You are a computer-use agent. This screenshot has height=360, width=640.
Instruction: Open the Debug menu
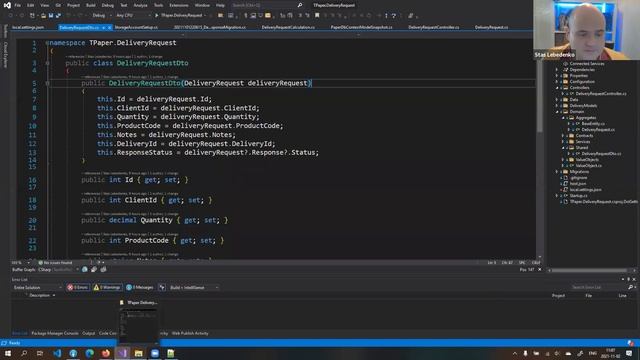108,5
